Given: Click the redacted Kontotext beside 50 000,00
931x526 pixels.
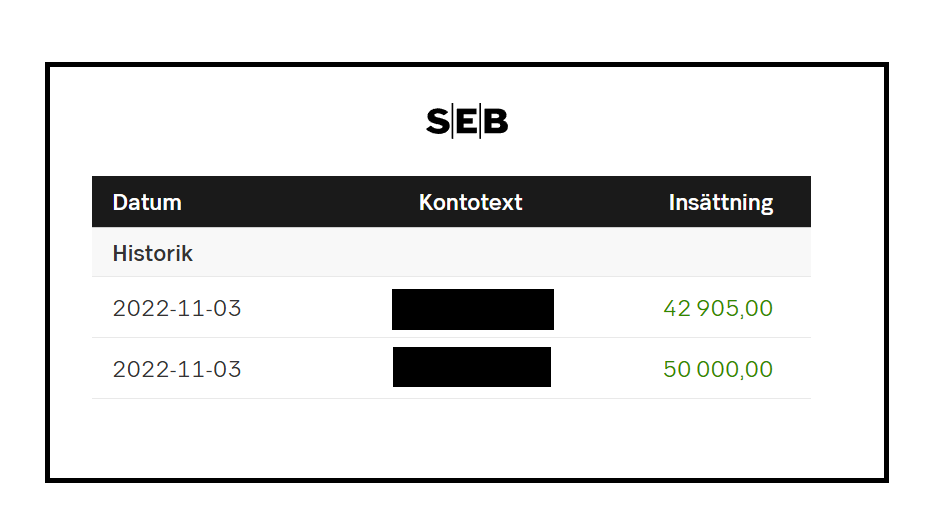Looking at the screenshot, I should click(471, 367).
